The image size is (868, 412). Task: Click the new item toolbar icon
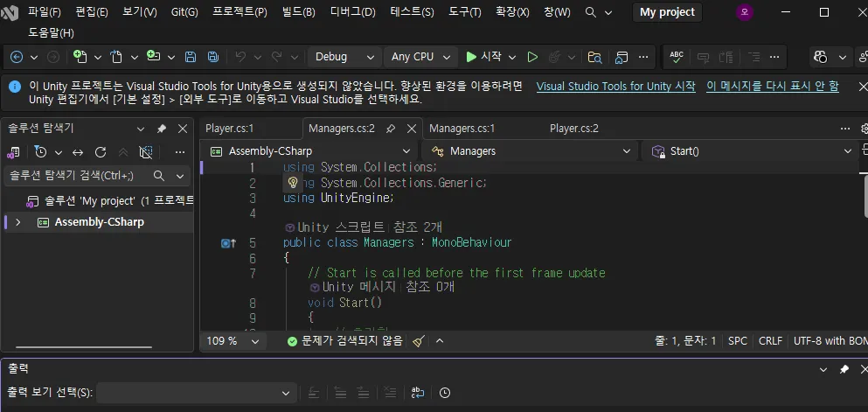[x=80, y=57]
